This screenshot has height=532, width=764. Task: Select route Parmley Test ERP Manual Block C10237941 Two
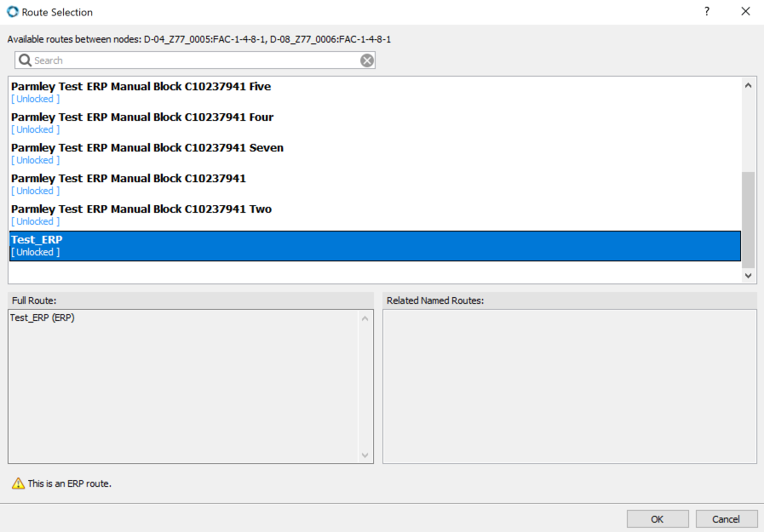click(x=141, y=209)
